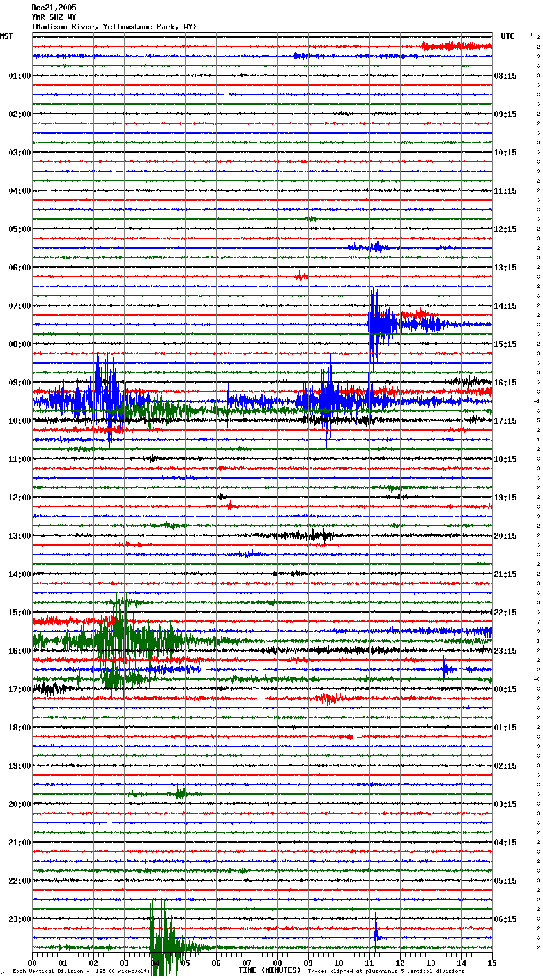Select the 08:00 MST time label
This screenshot has height=980, width=543.
tap(19, 344)
